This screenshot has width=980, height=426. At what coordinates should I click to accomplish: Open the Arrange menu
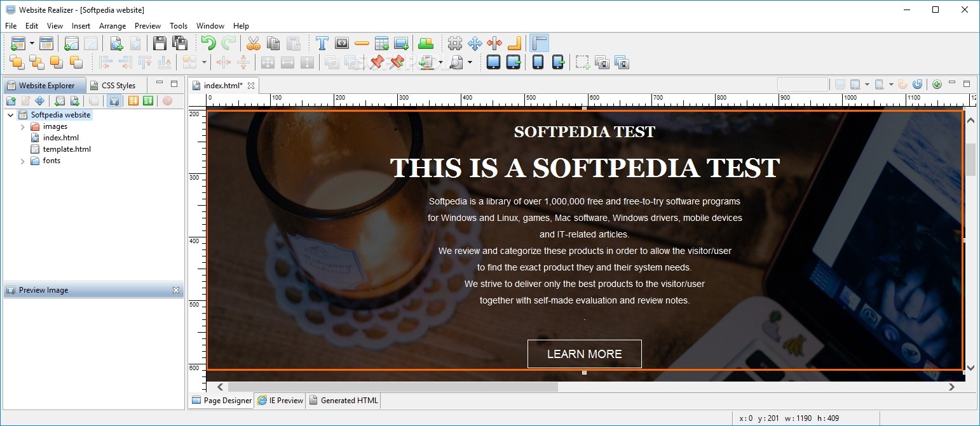pyautogui.click(x=112, y=26)
